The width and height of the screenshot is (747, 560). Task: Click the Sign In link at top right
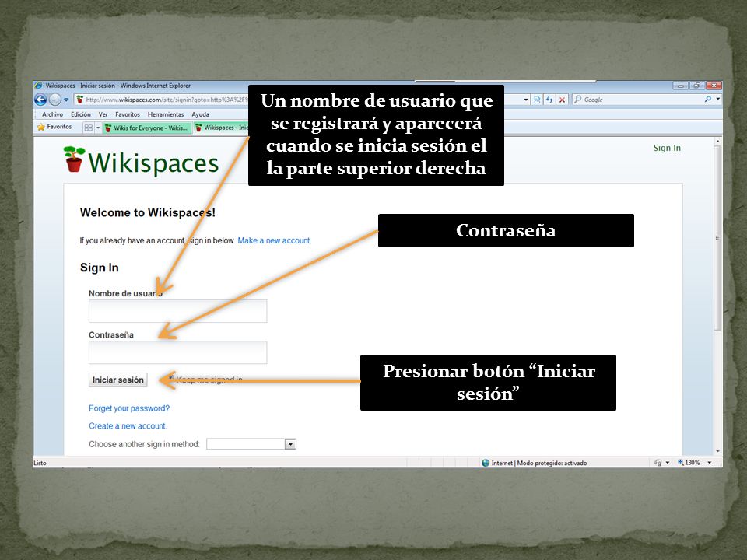667,148
